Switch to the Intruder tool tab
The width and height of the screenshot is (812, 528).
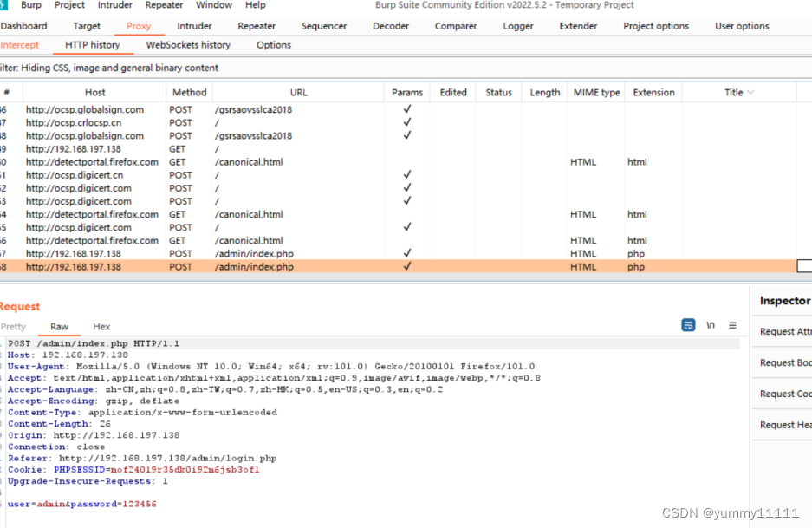tap(194, 26)
